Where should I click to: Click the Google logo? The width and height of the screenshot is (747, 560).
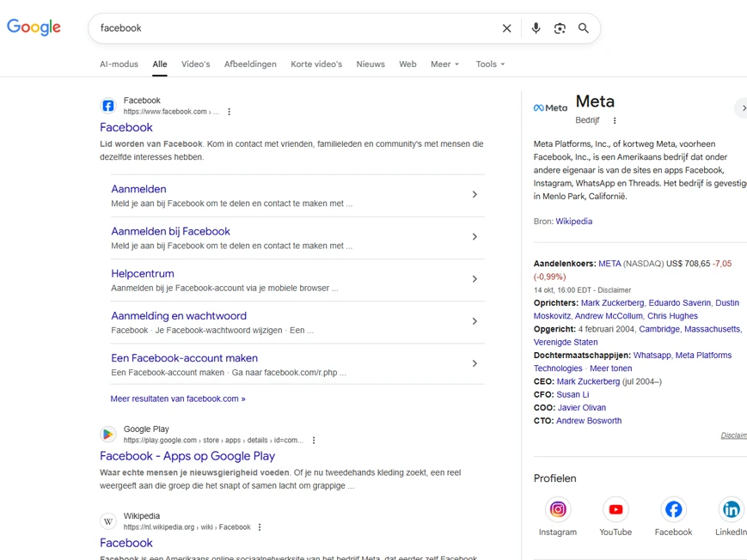pyautogui.click(x=34, y=27)
